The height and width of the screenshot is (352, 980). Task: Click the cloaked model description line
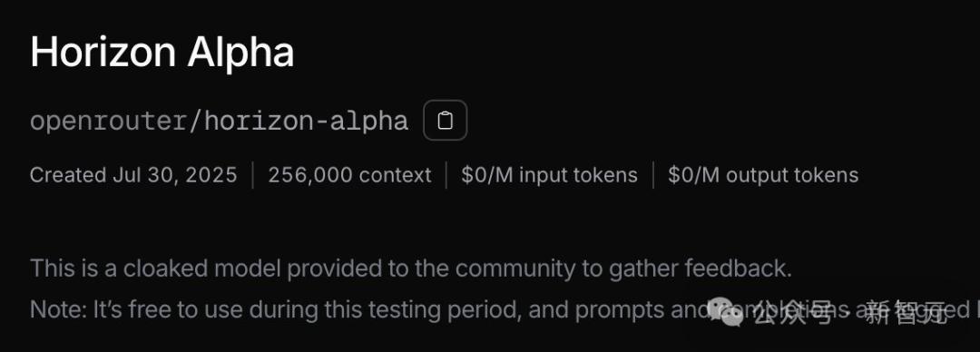point(411,269)
